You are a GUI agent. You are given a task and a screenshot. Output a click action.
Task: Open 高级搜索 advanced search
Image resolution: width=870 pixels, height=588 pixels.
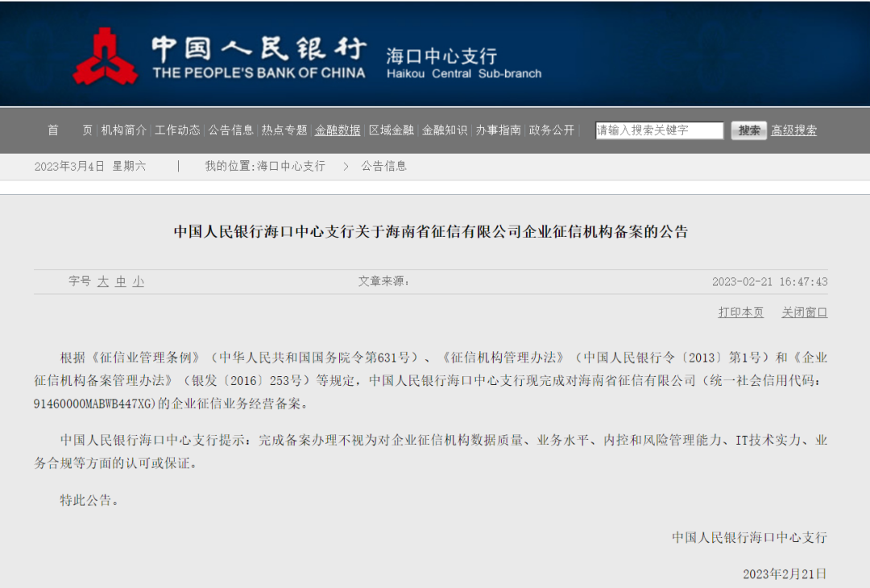point(795,130)
